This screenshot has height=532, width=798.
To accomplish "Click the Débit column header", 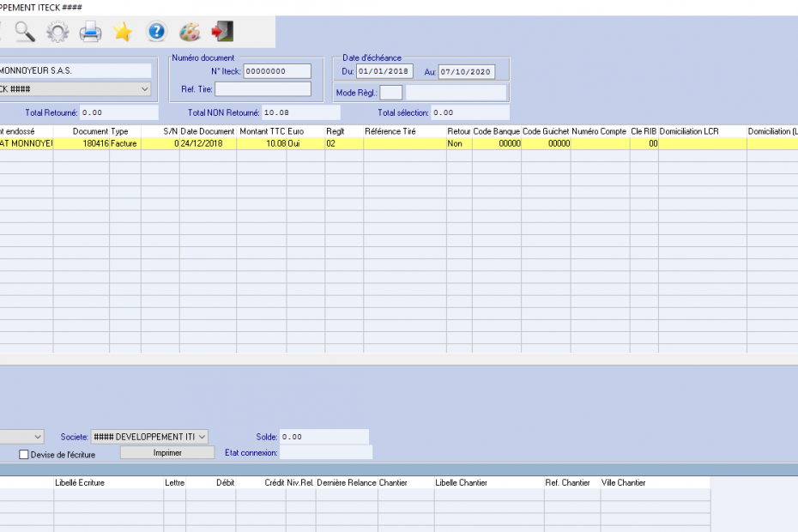I will (x=211, y=482).
